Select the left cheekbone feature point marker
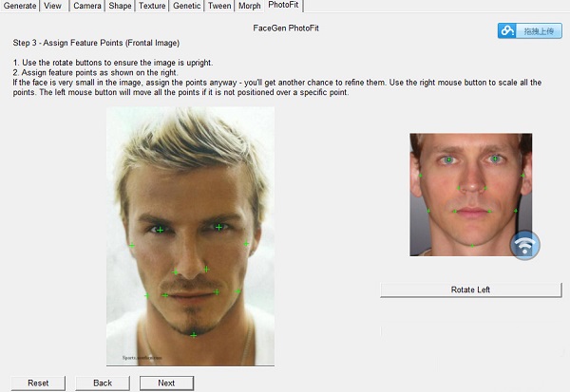 pos(132,246)
